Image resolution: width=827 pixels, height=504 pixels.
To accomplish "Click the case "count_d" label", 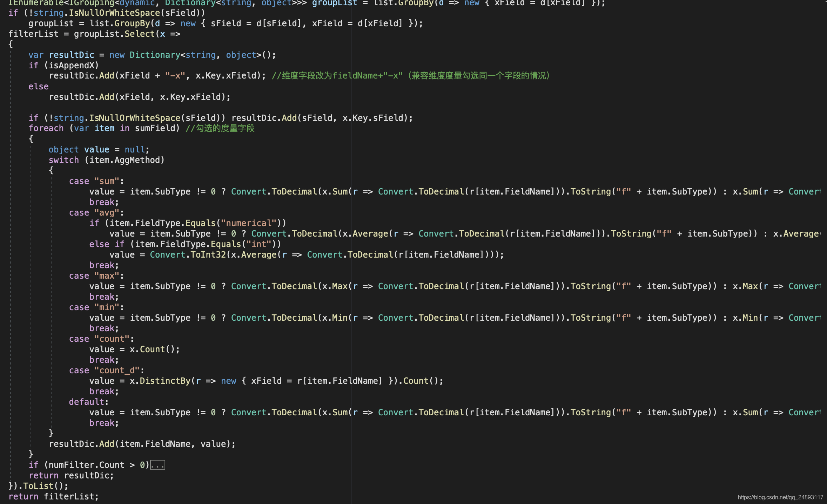I will 105,370.
